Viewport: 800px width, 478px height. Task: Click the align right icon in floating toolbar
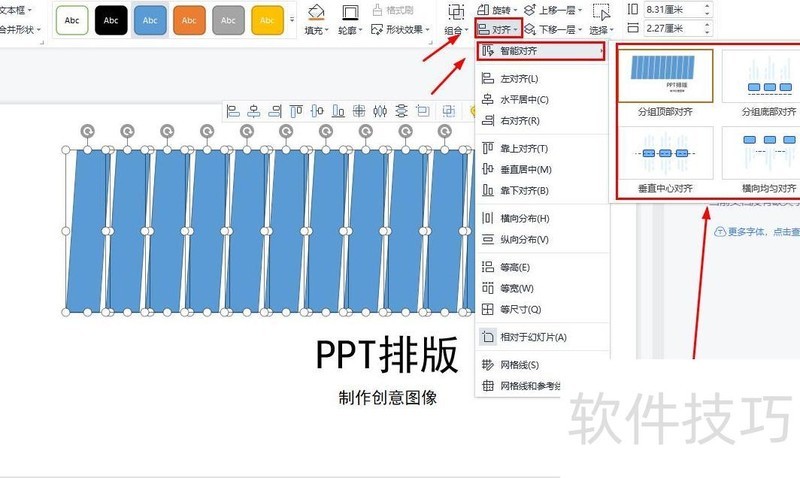[275, 111]
